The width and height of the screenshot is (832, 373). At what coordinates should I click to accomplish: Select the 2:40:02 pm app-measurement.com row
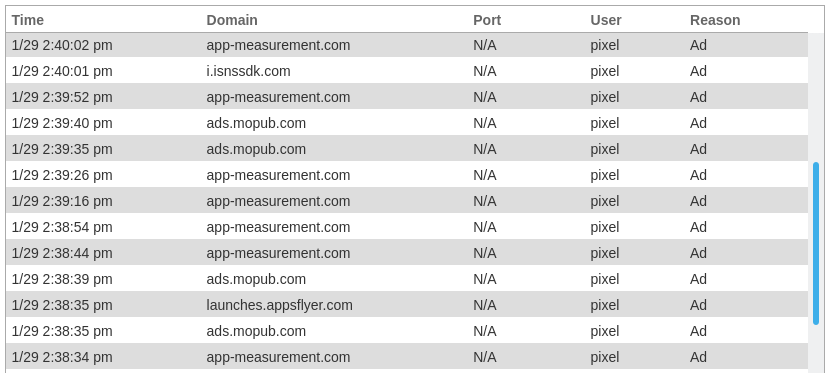407,45
